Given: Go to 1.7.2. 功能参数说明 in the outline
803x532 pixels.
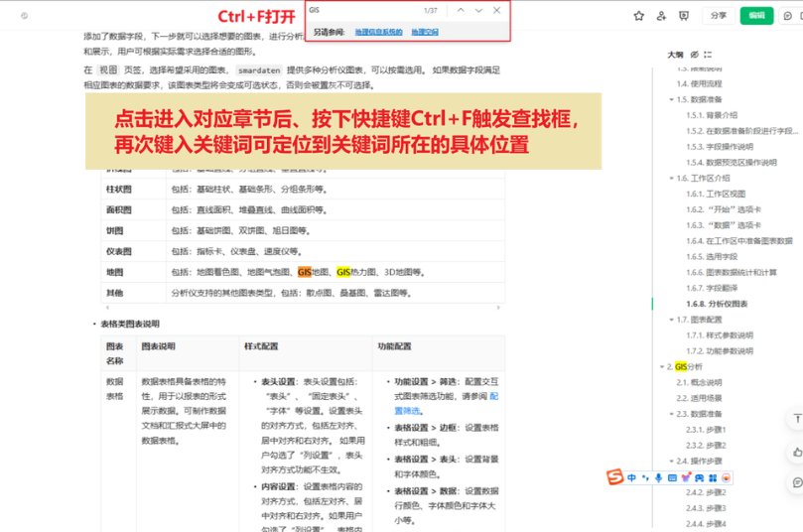Looking at the screenshot, I should [720, 350].
